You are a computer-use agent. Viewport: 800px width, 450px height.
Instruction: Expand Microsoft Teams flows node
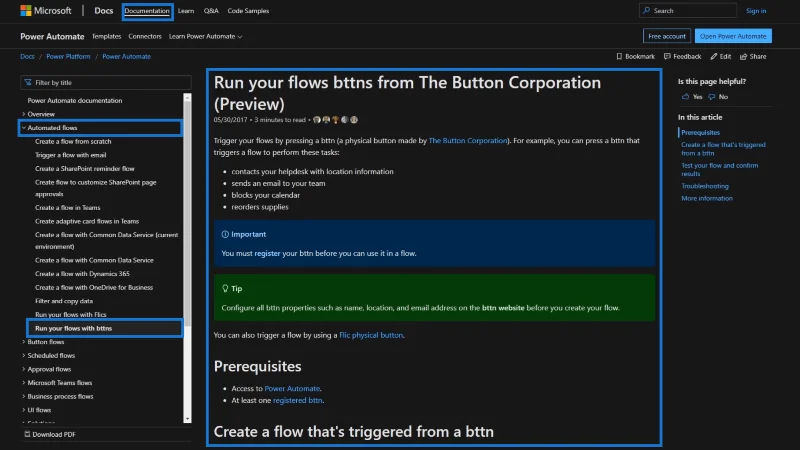click(x=23, y=383)
